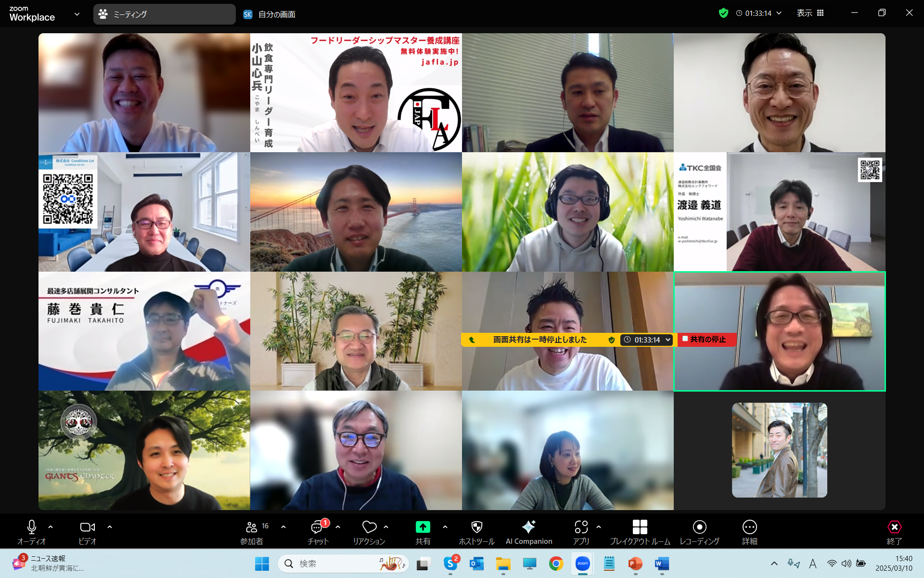This screenshot has width=924, height=578.
Task: Open the participants panel (参加者)
Action: [x=252, y=532]
